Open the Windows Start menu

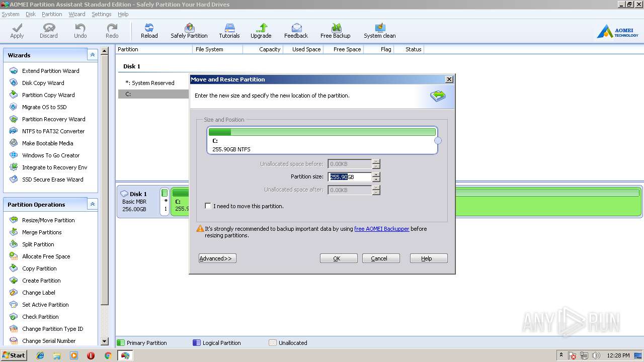14,355
